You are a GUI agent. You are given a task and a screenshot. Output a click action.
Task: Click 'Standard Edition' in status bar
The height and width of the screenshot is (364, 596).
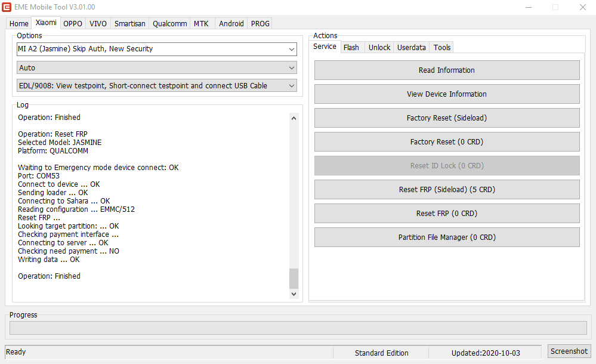pos(382,353)
